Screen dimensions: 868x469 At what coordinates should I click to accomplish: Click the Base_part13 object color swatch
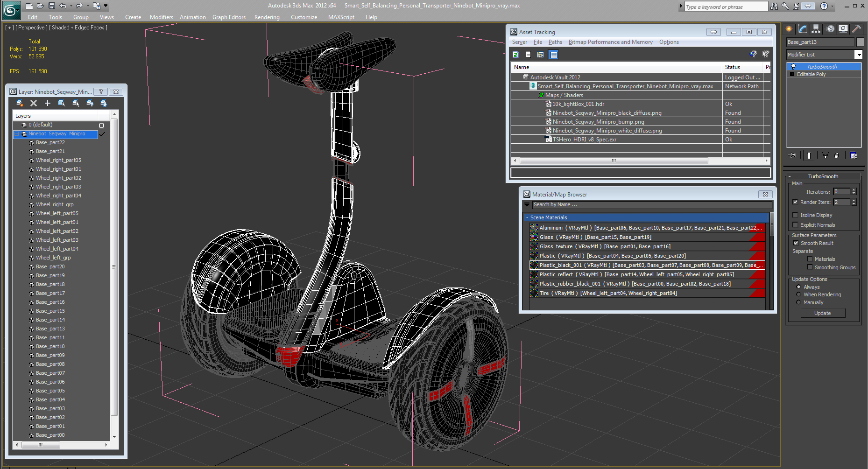click(x=860, y=42)
